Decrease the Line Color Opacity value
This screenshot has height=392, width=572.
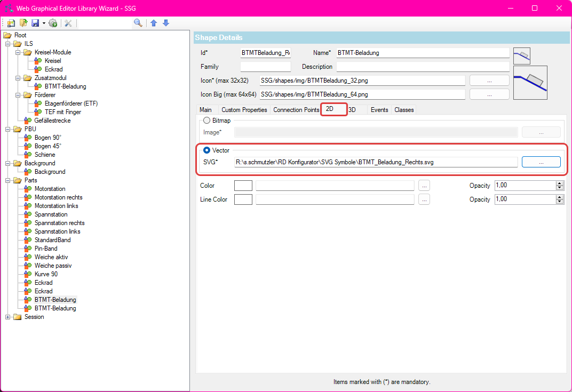pos(560,202)
